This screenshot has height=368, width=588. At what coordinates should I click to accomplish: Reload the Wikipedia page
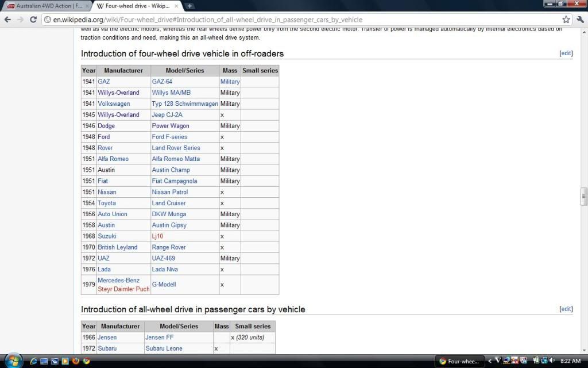(x=33, y=20)
